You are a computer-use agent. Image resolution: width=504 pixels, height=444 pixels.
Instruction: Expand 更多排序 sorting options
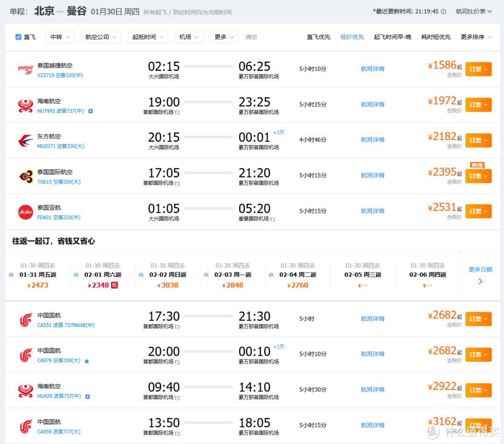click(476, 37)
